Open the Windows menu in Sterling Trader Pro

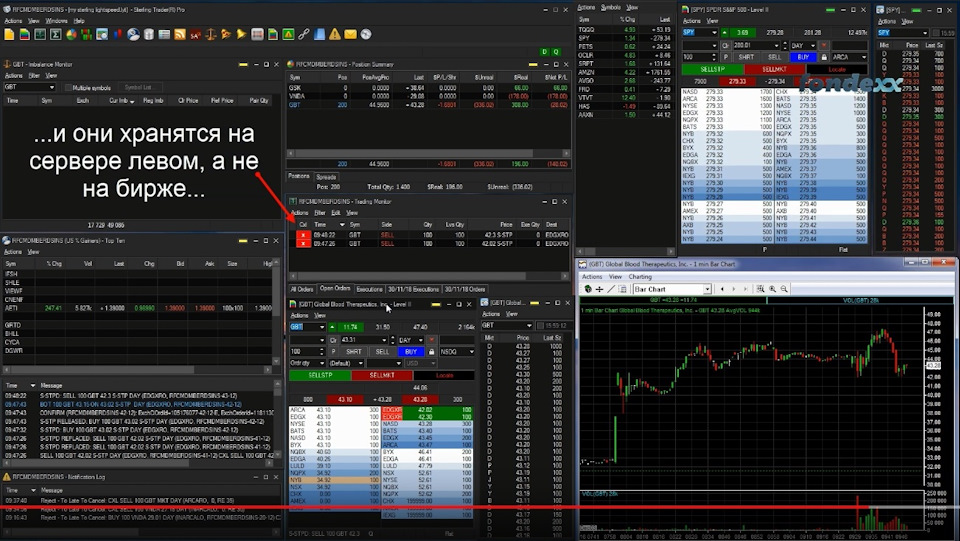[x=56, y=21]
